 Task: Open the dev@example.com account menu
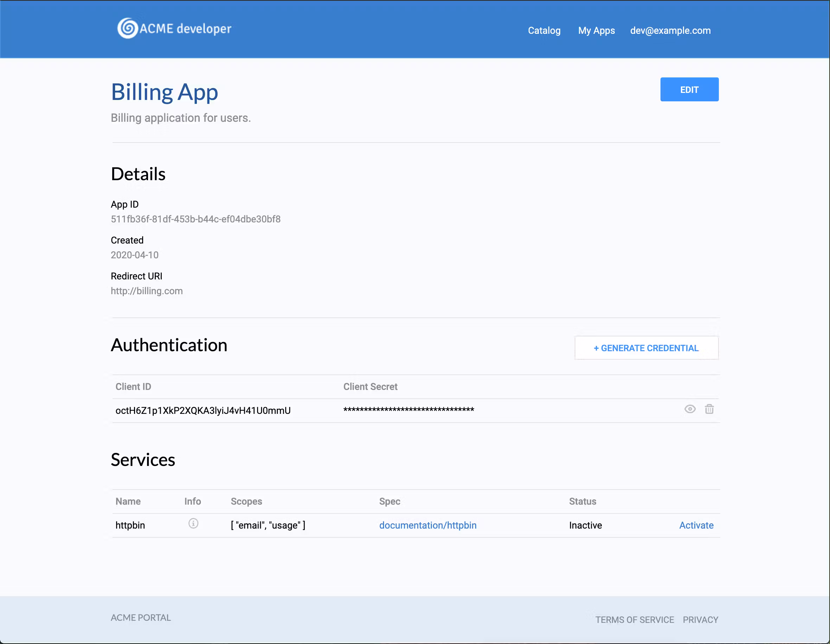(670, 30)
